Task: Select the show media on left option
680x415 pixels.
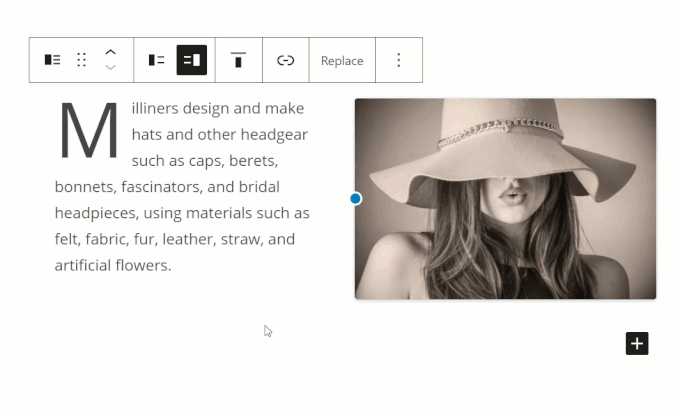Action: point(156,60)
